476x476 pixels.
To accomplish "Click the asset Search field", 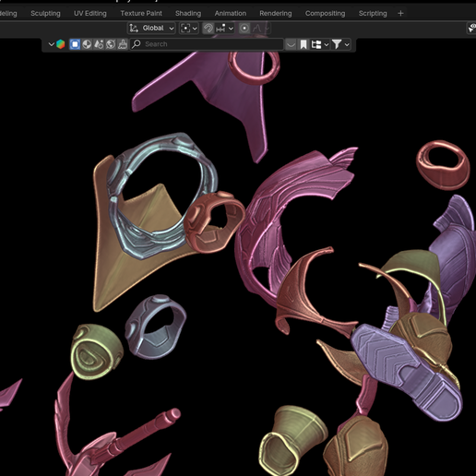I will click(207, 44).
